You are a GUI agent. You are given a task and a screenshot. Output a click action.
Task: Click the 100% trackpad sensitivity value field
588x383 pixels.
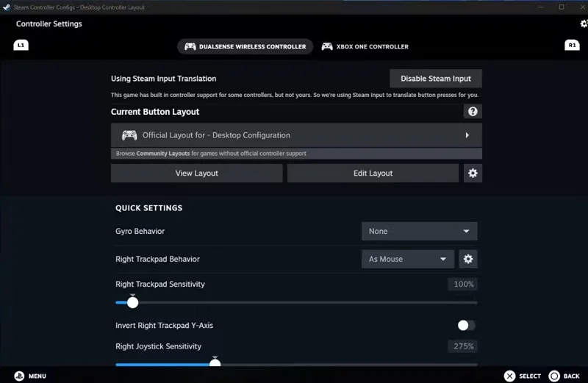[x=463, y=284]
